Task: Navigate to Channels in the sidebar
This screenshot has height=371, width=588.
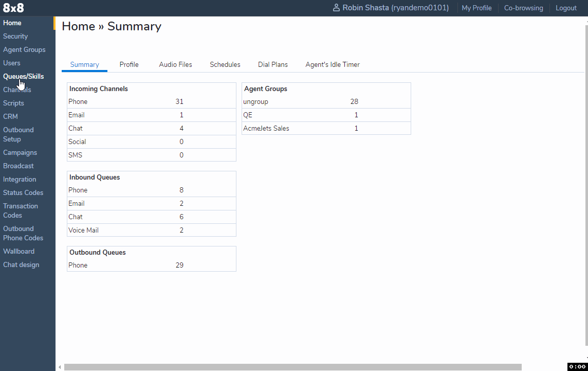Action: click(17, 90)
